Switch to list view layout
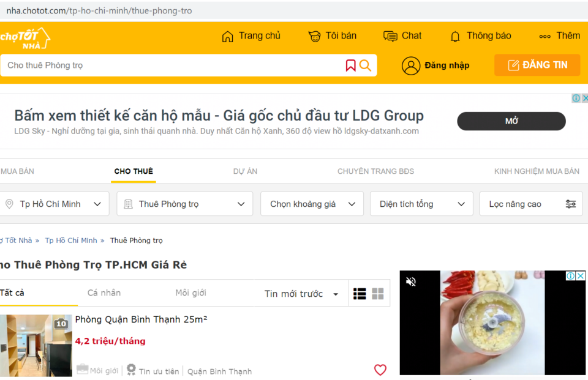 [x=360, y=294]
